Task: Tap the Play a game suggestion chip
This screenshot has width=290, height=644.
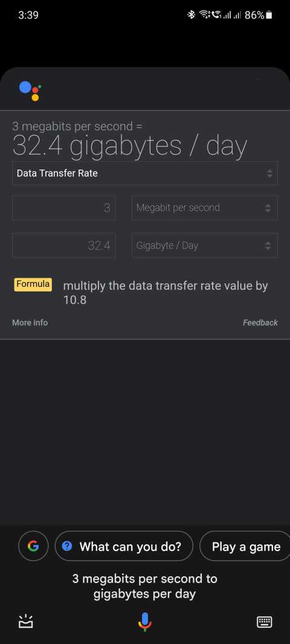Action: coord(245,546)
